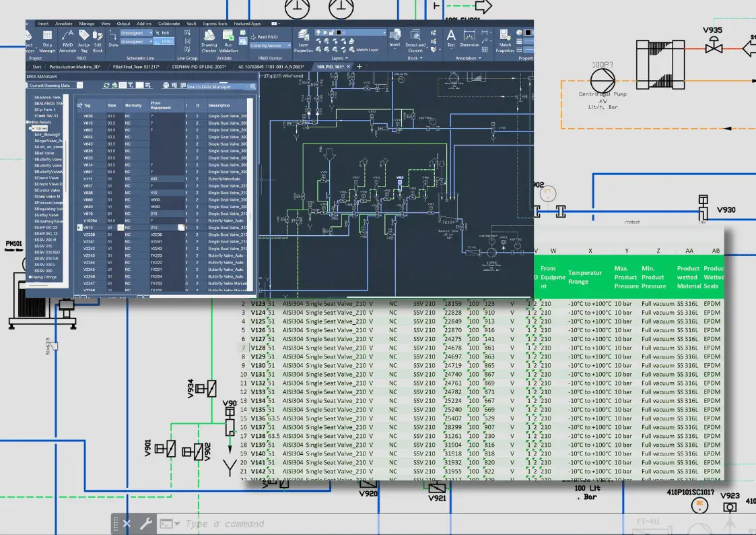Click the Description column header
Viewport: 756px width, 535px height.
click(x=227, y=105)
